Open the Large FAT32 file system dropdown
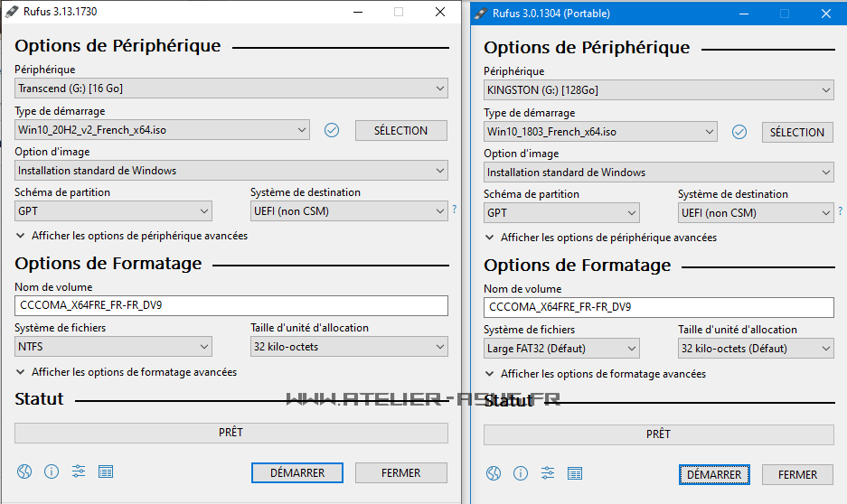The image size is (847, 504). pyautogui.click(x=561, y=349)
